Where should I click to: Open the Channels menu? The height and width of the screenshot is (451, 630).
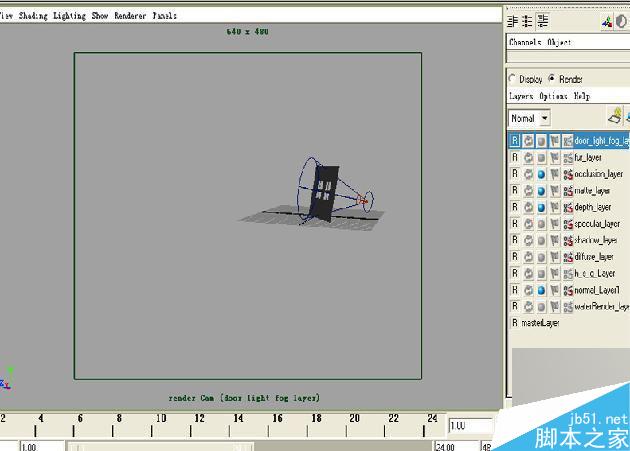(525, 42)
